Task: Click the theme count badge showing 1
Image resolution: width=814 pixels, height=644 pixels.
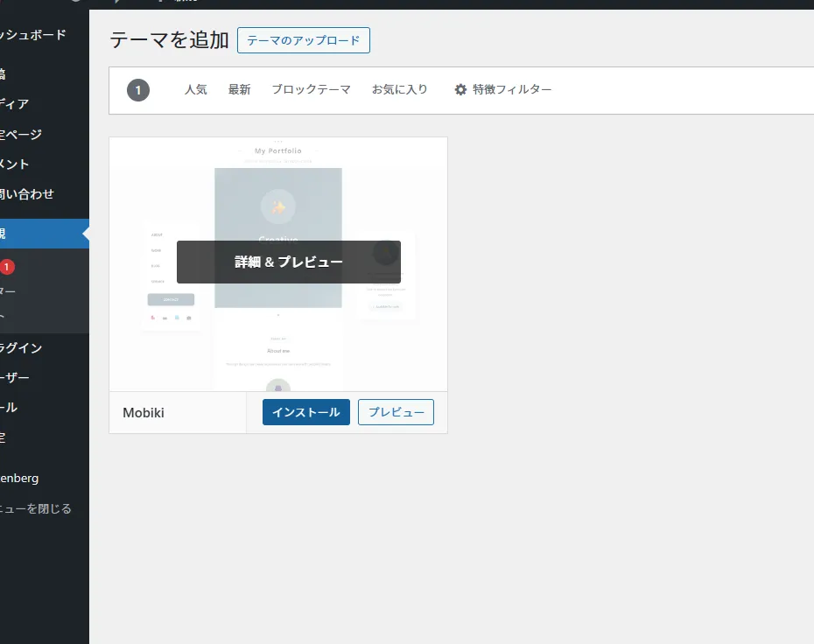Action: pyautogui.click(x=138, y=90)
